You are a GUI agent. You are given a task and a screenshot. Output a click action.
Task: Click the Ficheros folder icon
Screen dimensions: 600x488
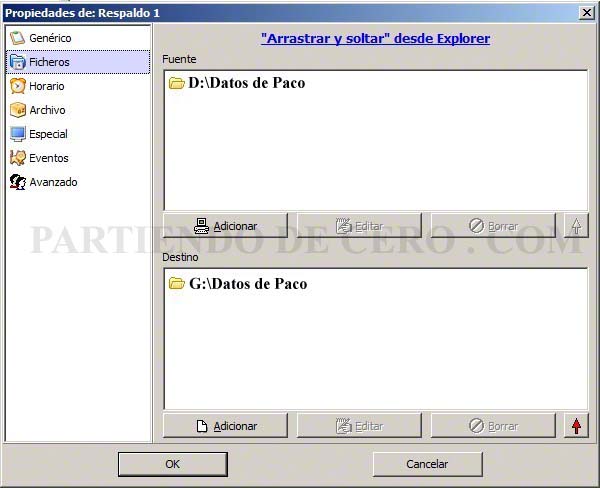[x=18, y=62]
